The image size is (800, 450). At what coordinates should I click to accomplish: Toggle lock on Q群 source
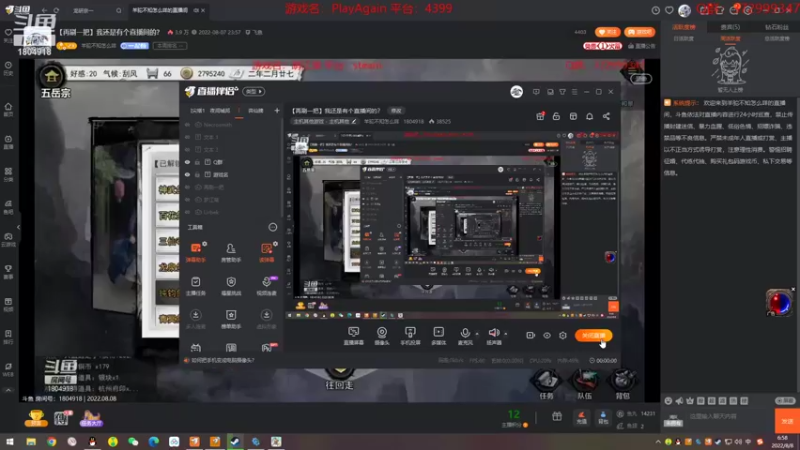(197, 162)
